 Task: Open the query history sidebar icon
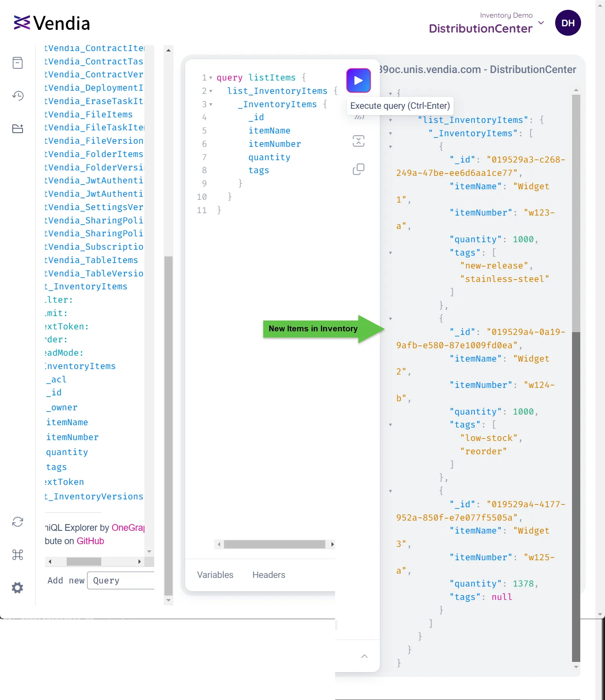(x=18, y=96)
